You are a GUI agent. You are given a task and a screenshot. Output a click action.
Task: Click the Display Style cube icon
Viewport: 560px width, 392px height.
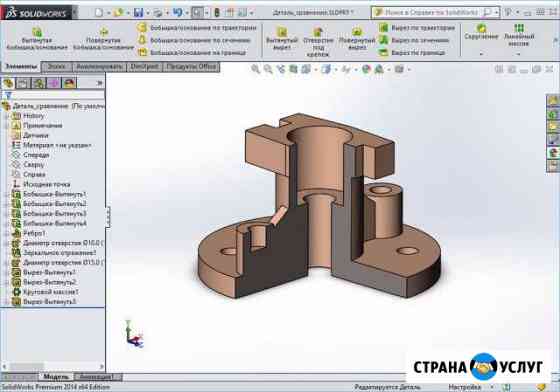(326, 69)
